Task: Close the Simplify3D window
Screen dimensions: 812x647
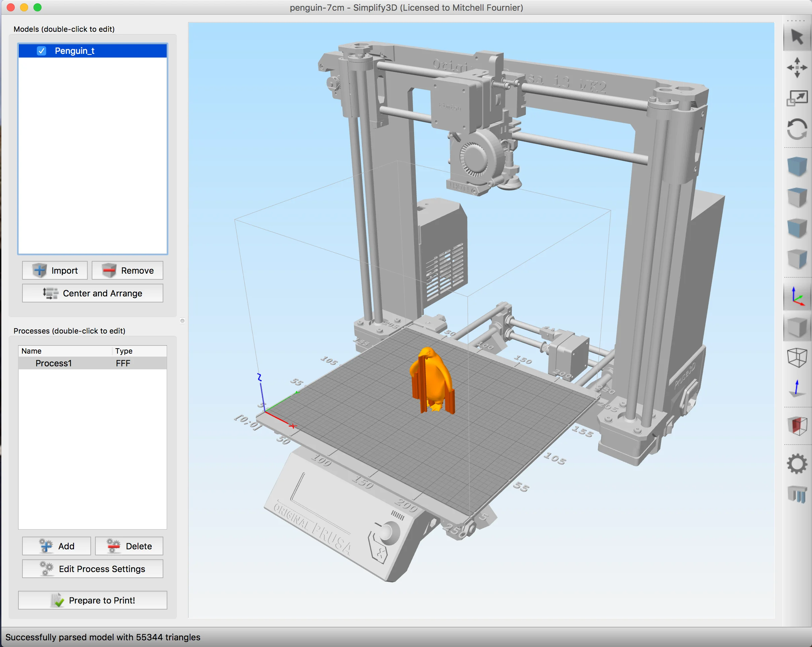Action: point(11,7)
